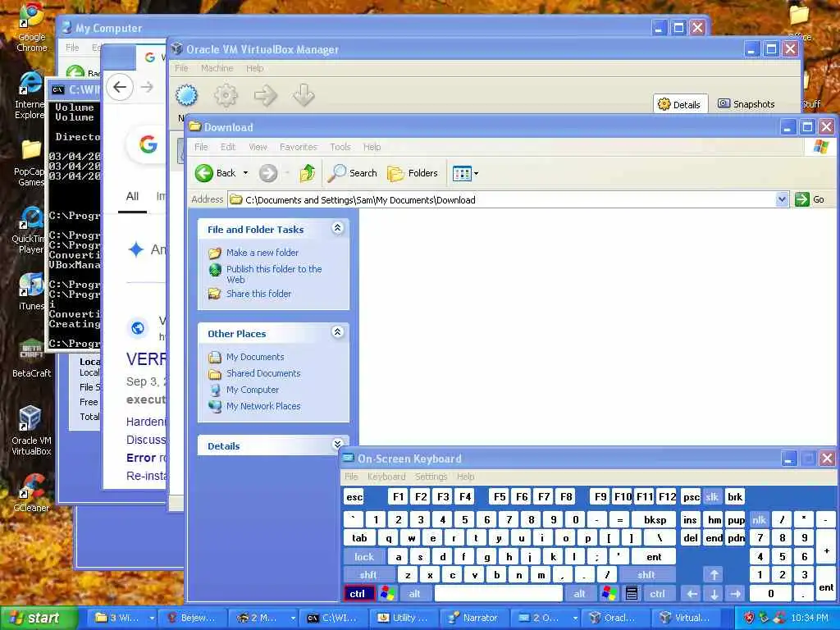Image resolution: width=840 pixels, height=630 pixels.
Task: Click Publish this folder to the Web
Action: click(x=274, y=274)
